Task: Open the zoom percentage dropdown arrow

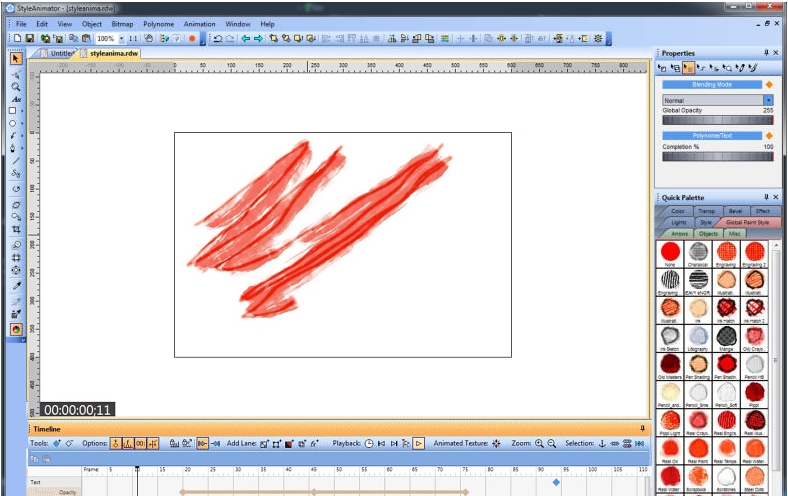Action: click(x=122, y=38)
